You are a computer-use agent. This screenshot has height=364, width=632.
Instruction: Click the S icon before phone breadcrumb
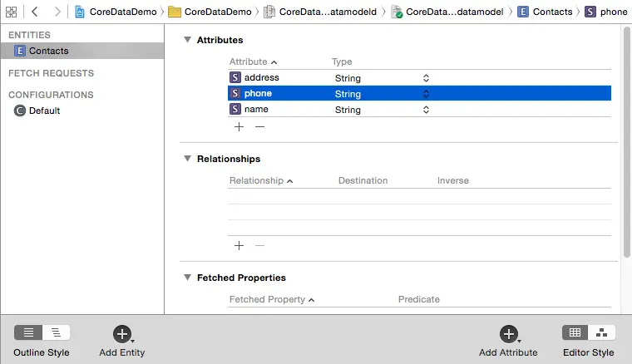point(590,12)
